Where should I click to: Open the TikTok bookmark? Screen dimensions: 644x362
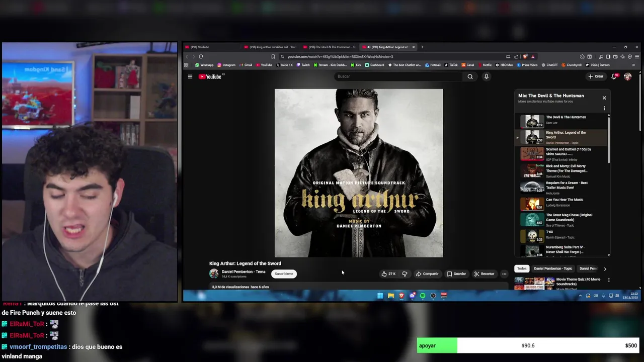click(451, 65)
